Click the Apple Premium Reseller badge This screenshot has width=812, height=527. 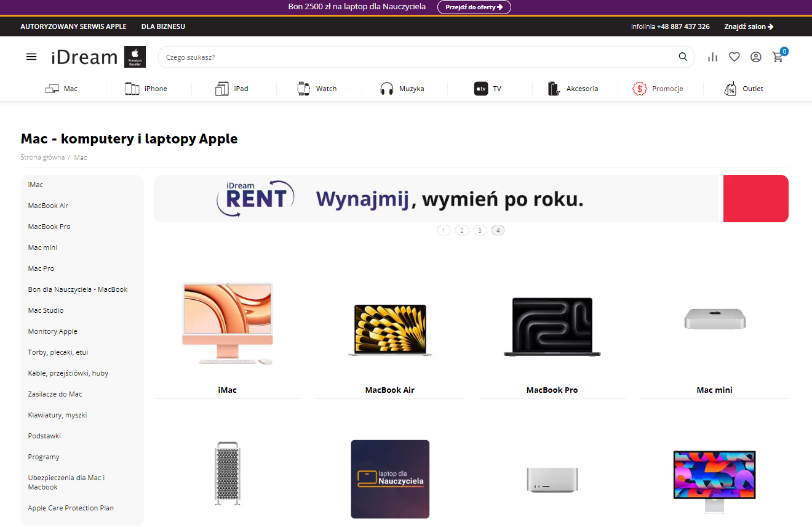135,57
